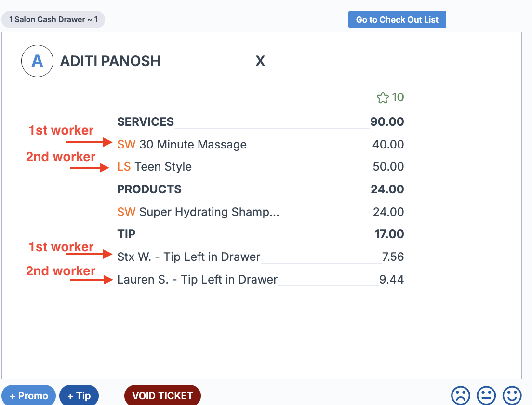
Task: Select the 1 Salon Cash Drawer pill
Action: point(53,20)
